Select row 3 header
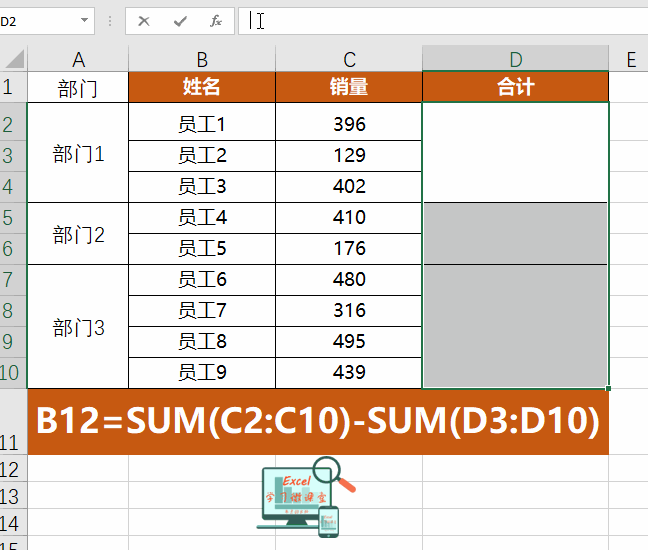 pyautogui.click(x=12, y=156)
